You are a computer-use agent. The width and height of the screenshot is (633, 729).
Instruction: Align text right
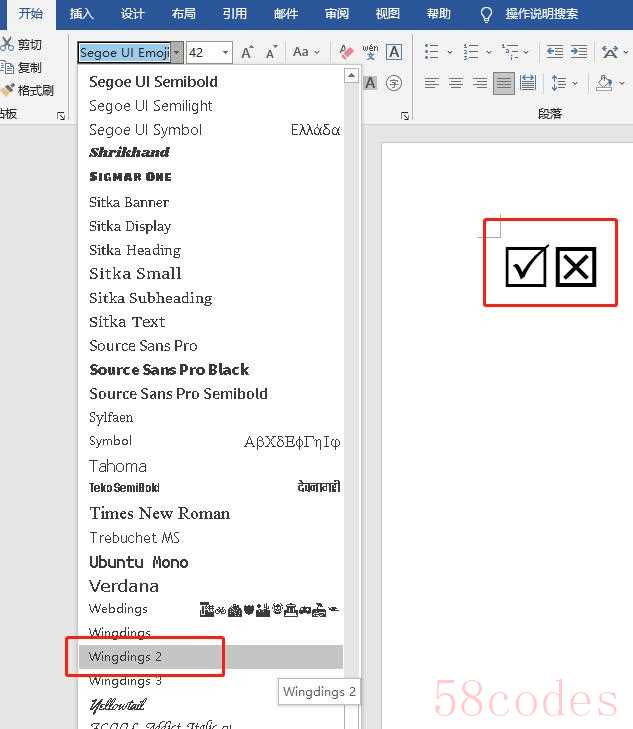[x=480, y=83]
